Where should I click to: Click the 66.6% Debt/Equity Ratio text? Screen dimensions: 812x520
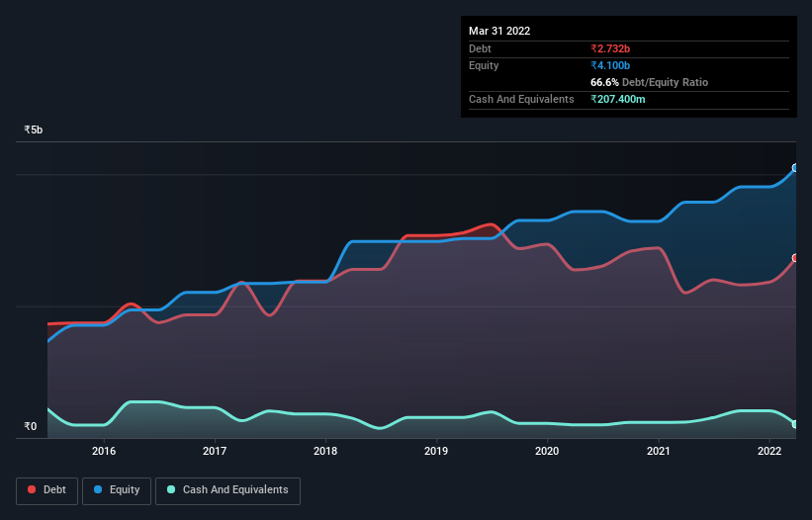tap(649, 82)
